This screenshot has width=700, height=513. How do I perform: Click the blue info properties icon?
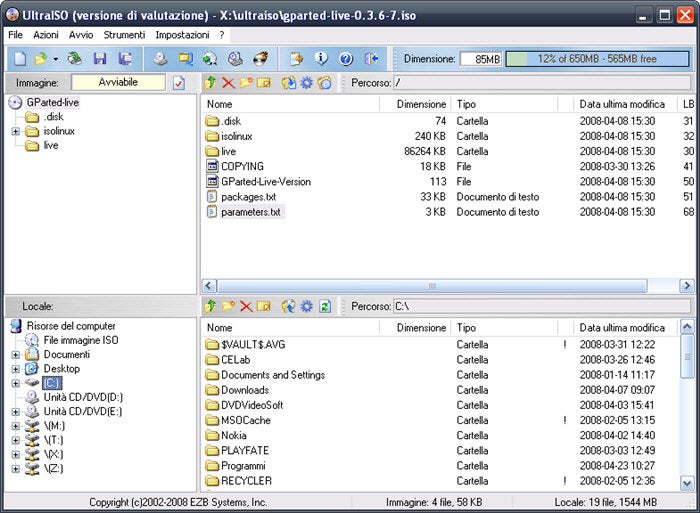coord(321,58)
